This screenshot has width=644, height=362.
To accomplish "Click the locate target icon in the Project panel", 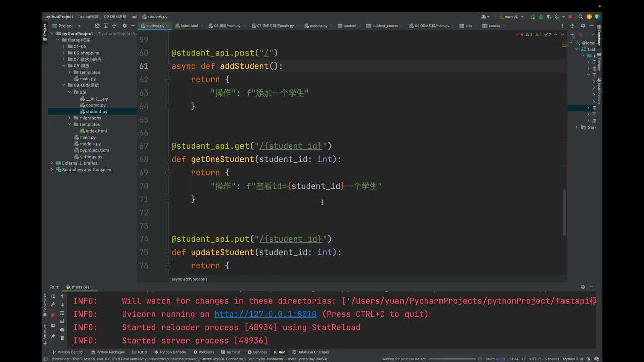I will [x=97, y=26].
